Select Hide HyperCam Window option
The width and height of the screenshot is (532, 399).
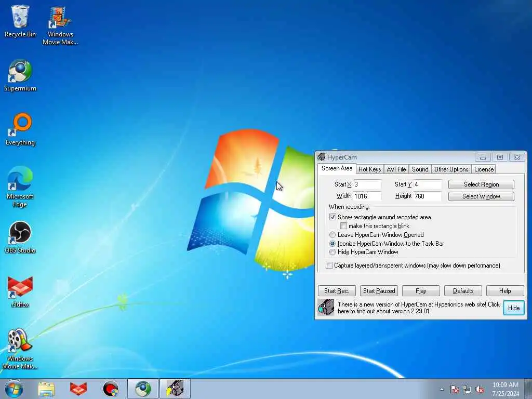[332, 252]
